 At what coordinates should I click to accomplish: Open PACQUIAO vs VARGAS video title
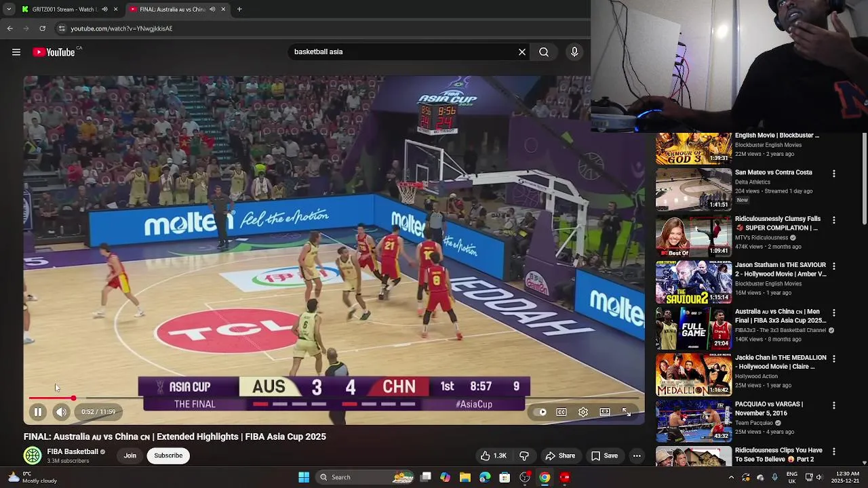coord(769,409)
